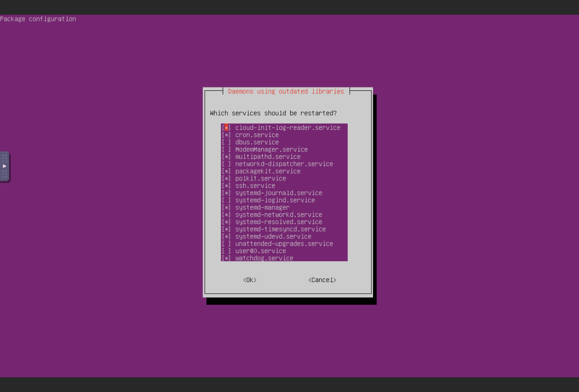
Task: Deselect systemd-resolved.service
Action: (x=226, y=222)
